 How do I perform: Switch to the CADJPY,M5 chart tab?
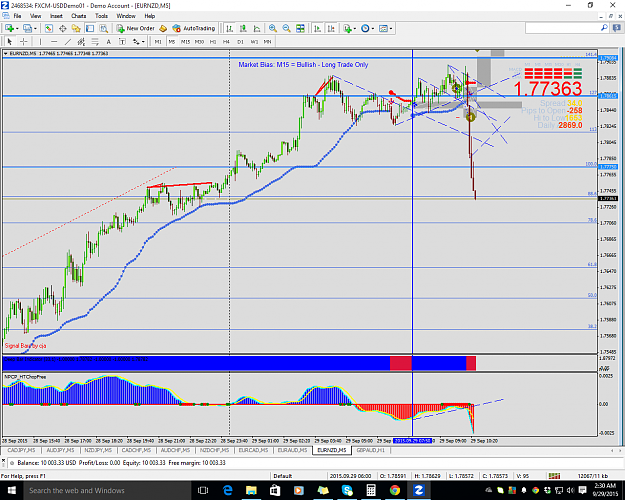click(22, 450)
